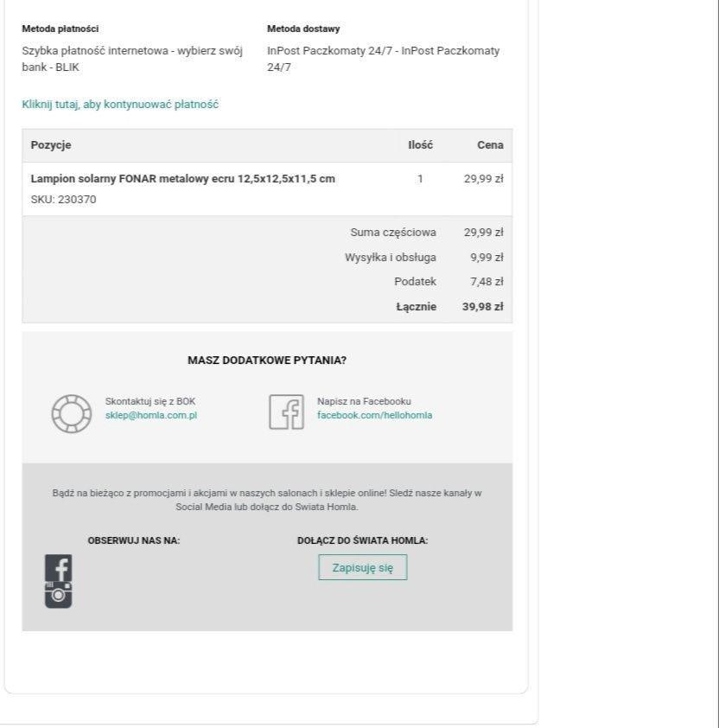Click the Masz dodatkowe pytania heading
719x728 pixels.
pos(267,361)
